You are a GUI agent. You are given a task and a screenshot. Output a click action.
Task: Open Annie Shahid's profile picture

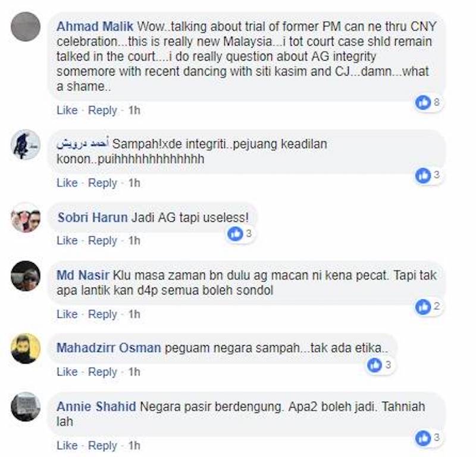pyautogui.click(x=26, y=407)
